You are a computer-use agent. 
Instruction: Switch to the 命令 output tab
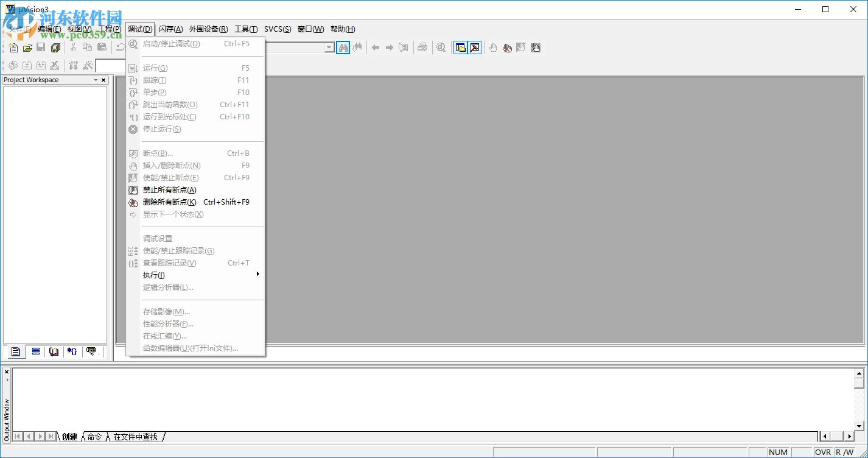94,437
